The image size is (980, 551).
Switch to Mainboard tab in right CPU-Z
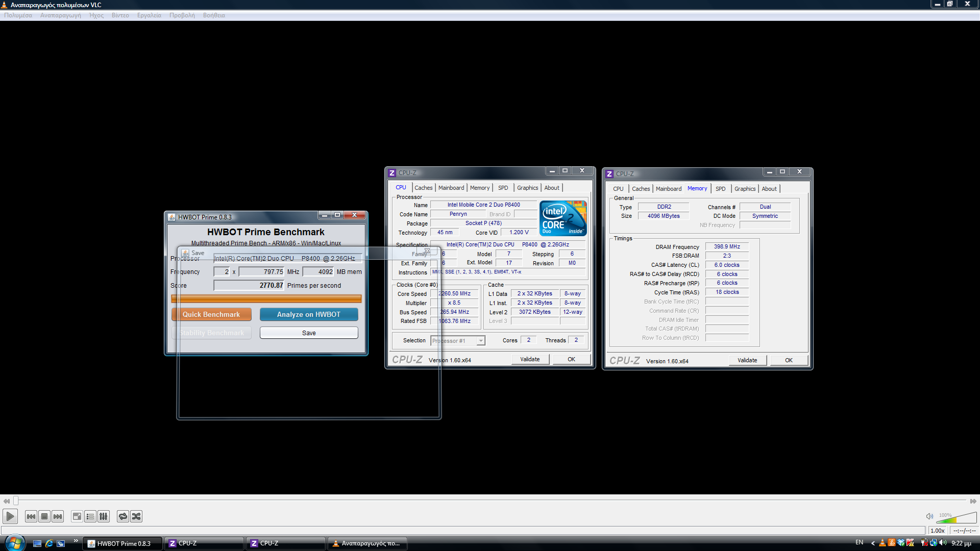(x=669, y=189)
